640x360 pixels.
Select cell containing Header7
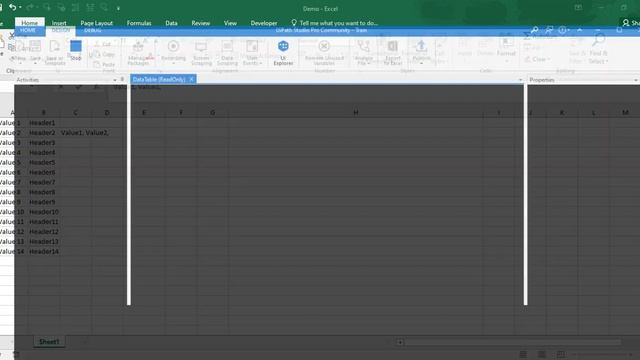click(44, 182)
